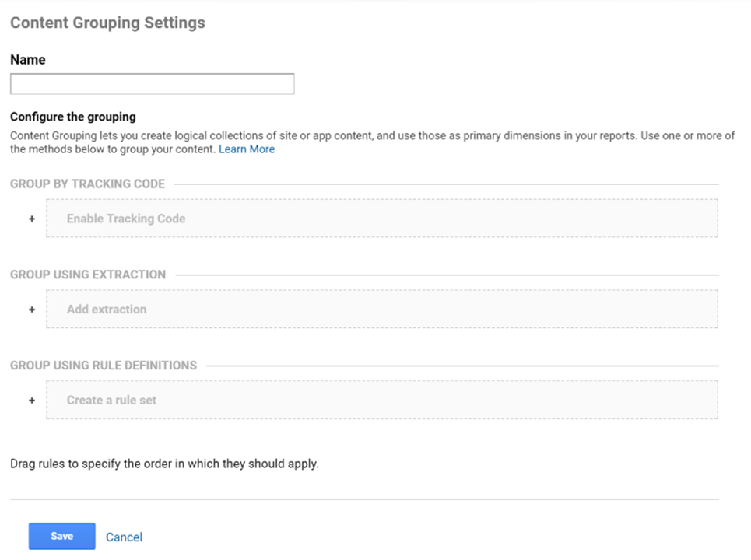Click the plus icon beside Enable Tracking Code

(x=32, y=219)
